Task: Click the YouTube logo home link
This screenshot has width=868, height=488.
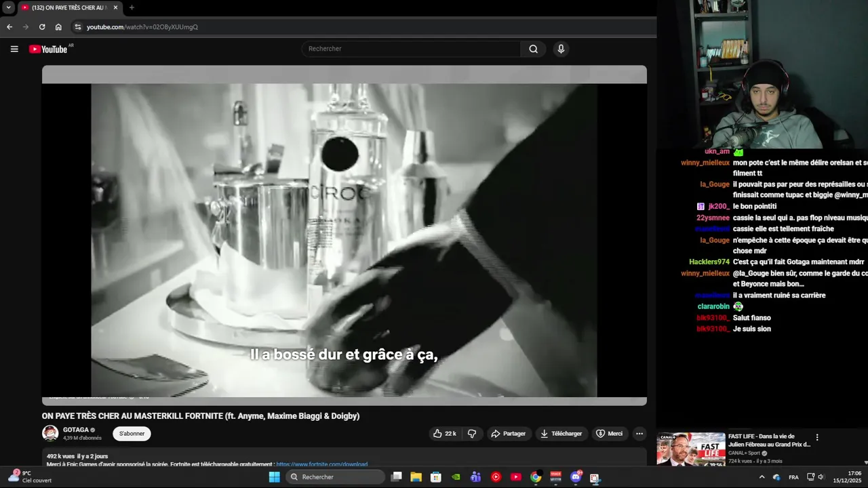Action: pyautogui.click(x=48, y=49)
